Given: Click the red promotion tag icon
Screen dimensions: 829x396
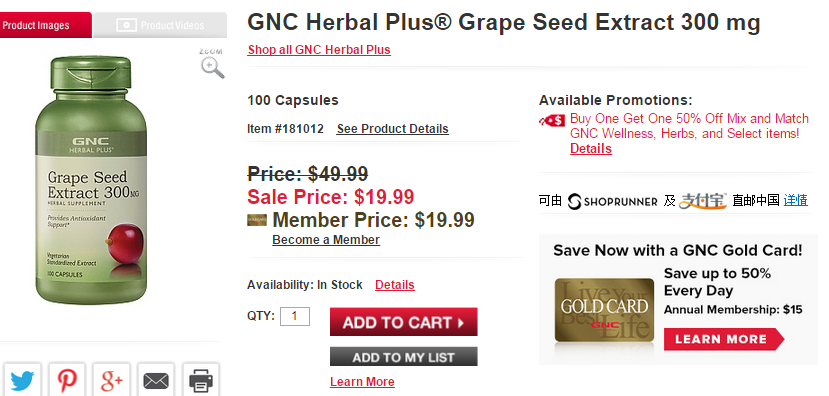Looking at the screenshot, I should pyautogui.click(x=552, y=121).
